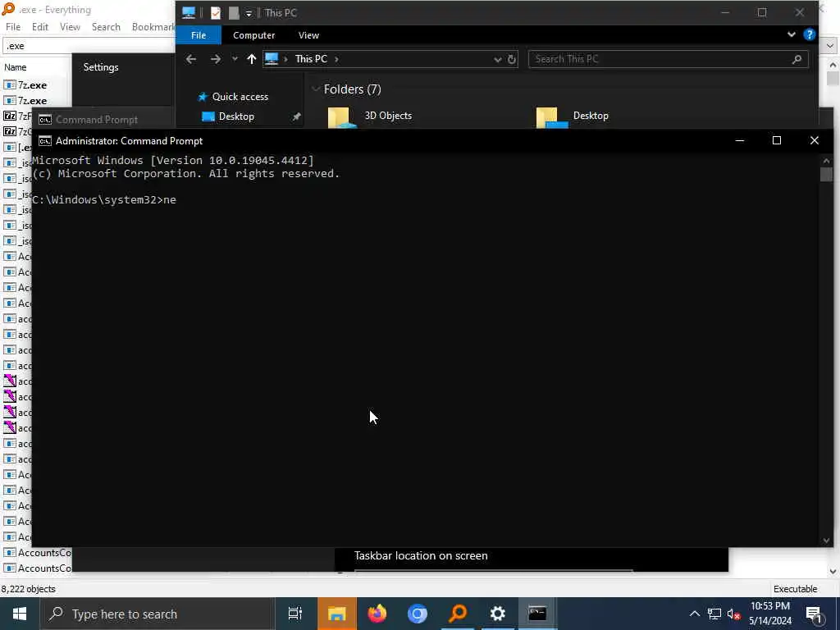Go forward in This PC window
This screenshot has width=840, height=630.
(216, 59)
